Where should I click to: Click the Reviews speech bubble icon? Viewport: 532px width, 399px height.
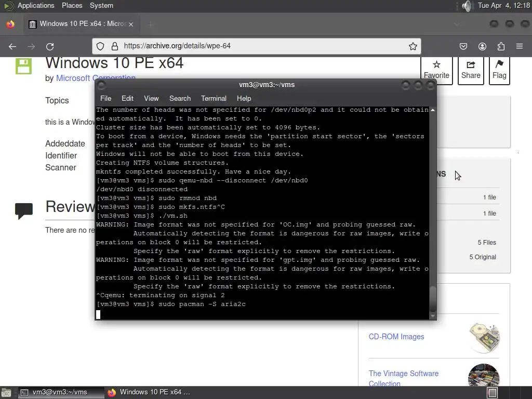click(24, 211)
